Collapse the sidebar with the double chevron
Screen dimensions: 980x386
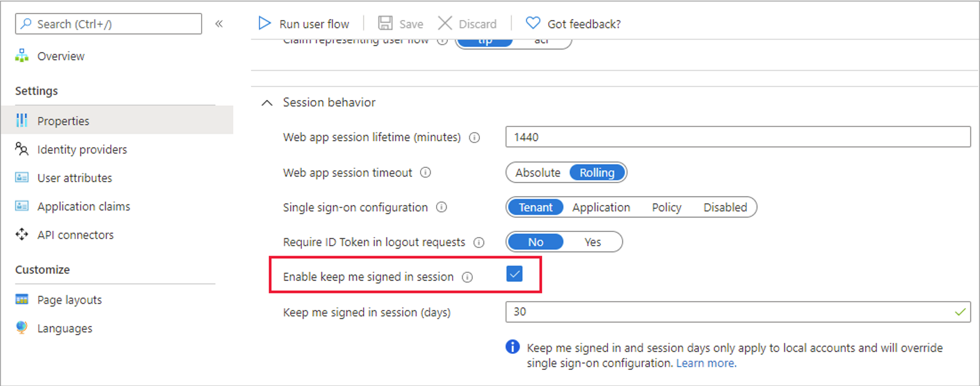point(219,23)
